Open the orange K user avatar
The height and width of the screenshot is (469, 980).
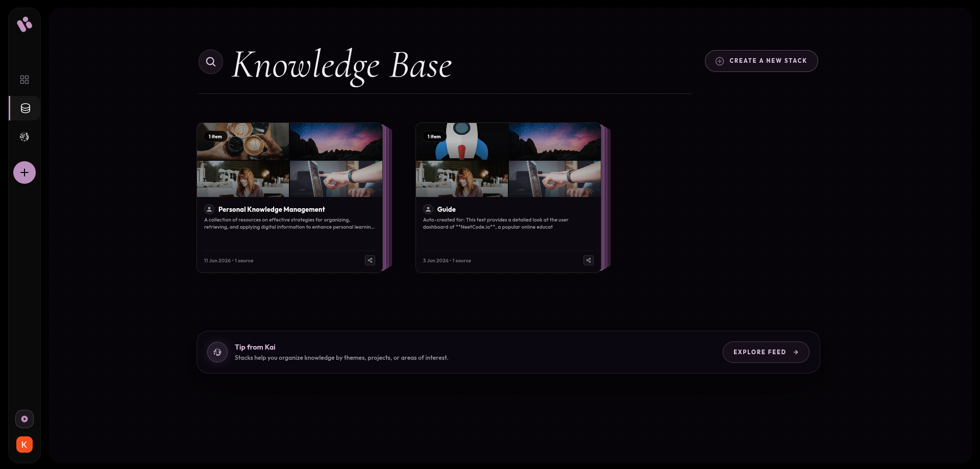tap(24, 445)
